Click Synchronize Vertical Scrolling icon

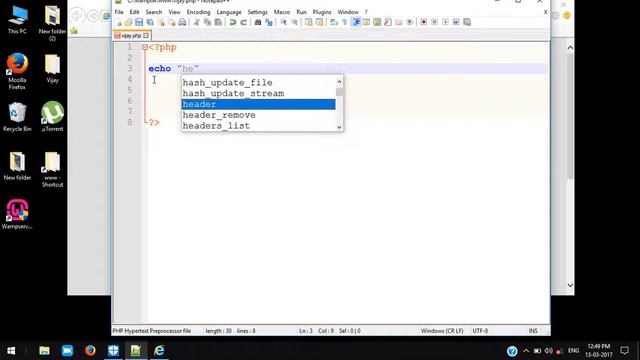coord(309,22)
